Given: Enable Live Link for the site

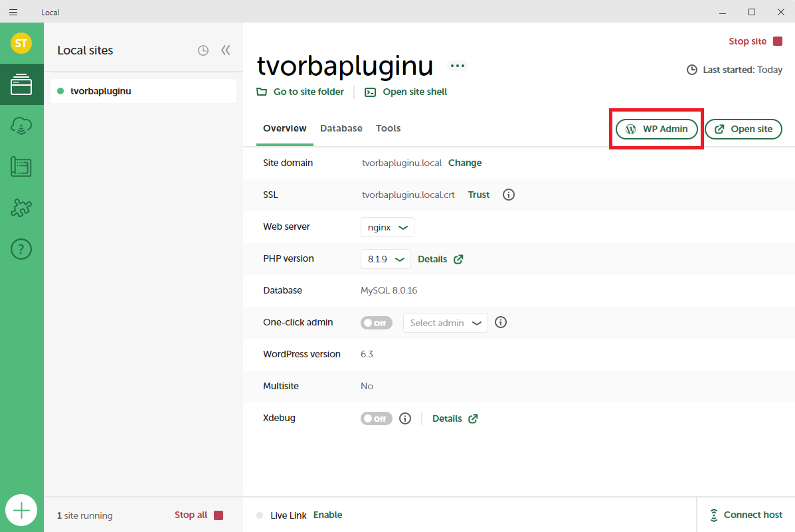Looking at the screenshot, I should click(329, 515).
